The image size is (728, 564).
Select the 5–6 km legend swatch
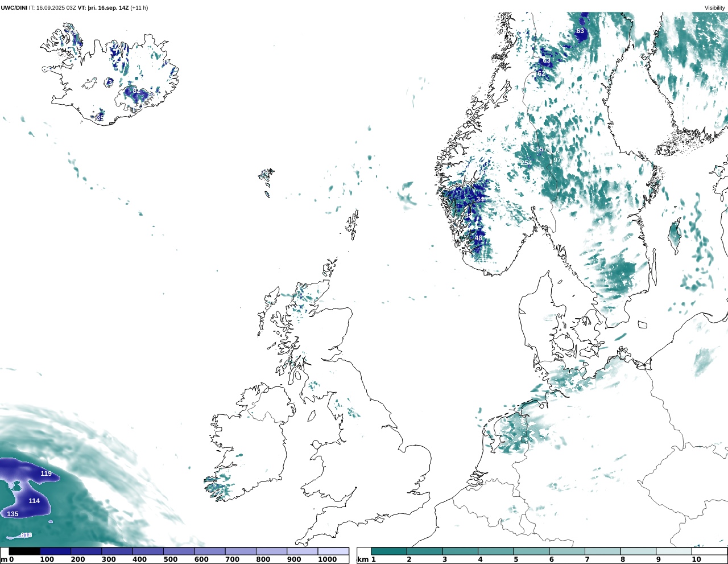click(x=531, y=551)
